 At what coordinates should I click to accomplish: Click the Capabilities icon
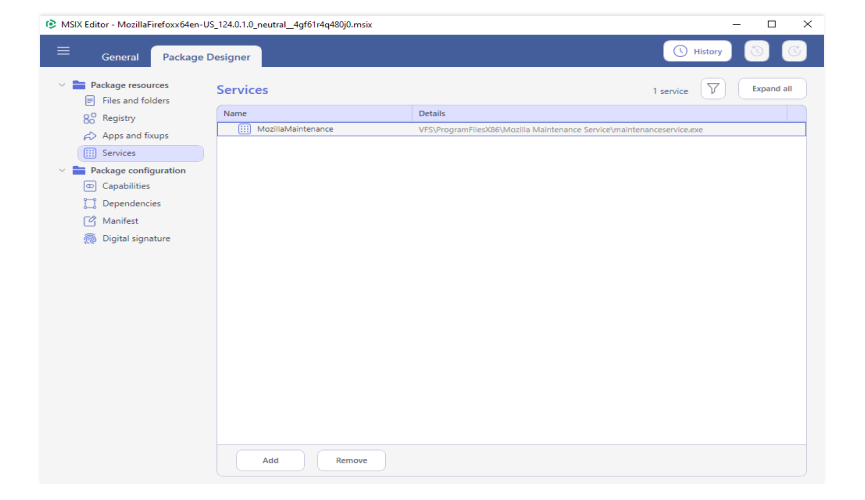[x=90, y=186]
